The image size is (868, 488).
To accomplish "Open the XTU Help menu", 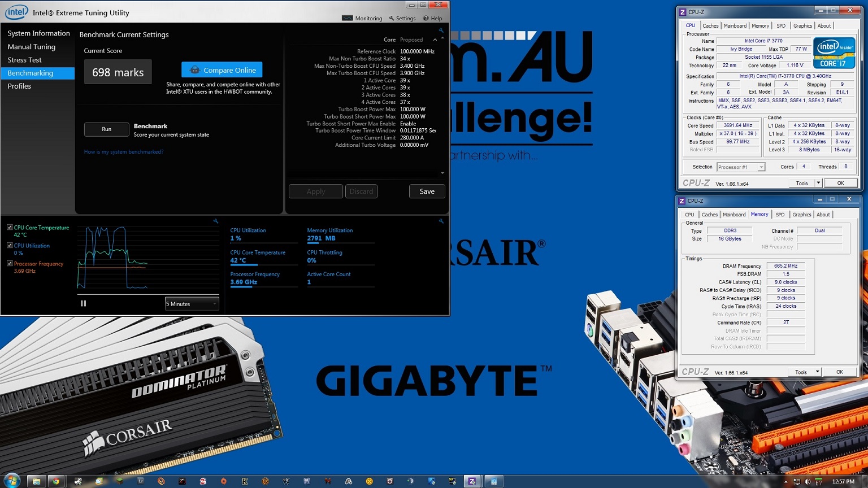I will (x=433, y=18).
